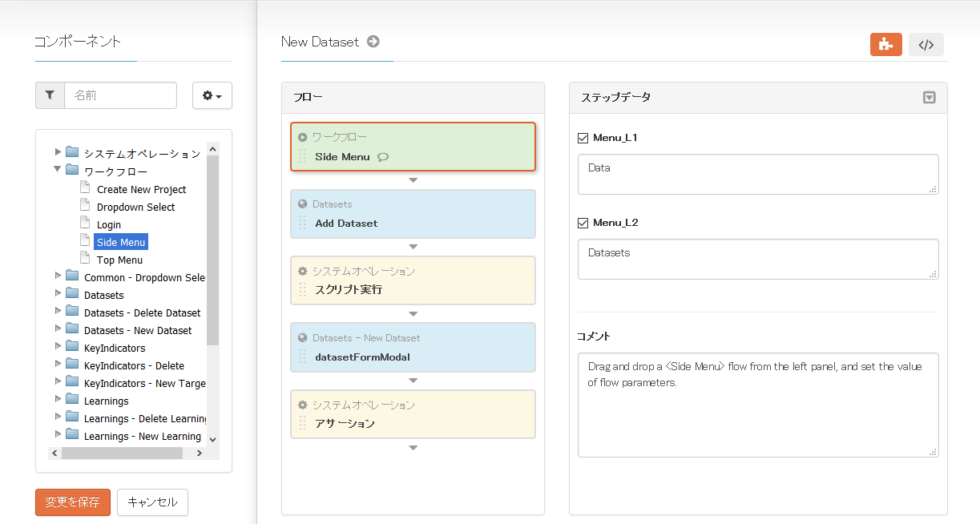Click the orange puzzle-piece component view button
This screenshot has width=980, height=524.
tap(885, 45)
